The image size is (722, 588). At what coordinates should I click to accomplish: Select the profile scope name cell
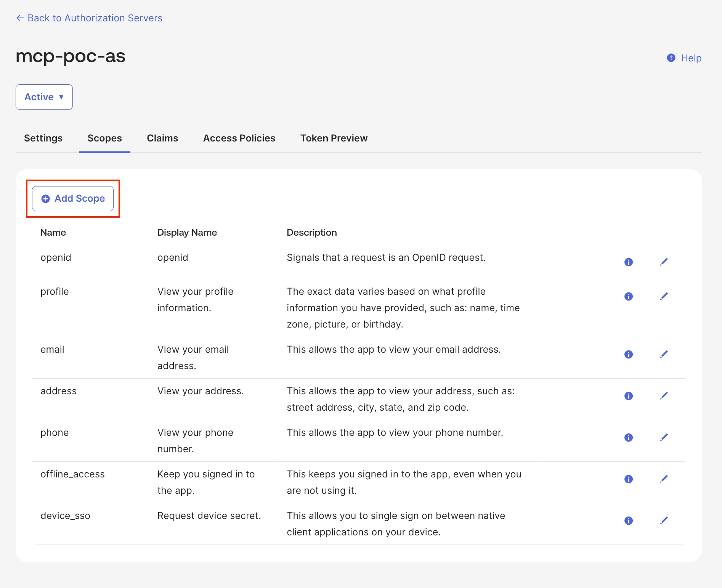click(55, 292)
